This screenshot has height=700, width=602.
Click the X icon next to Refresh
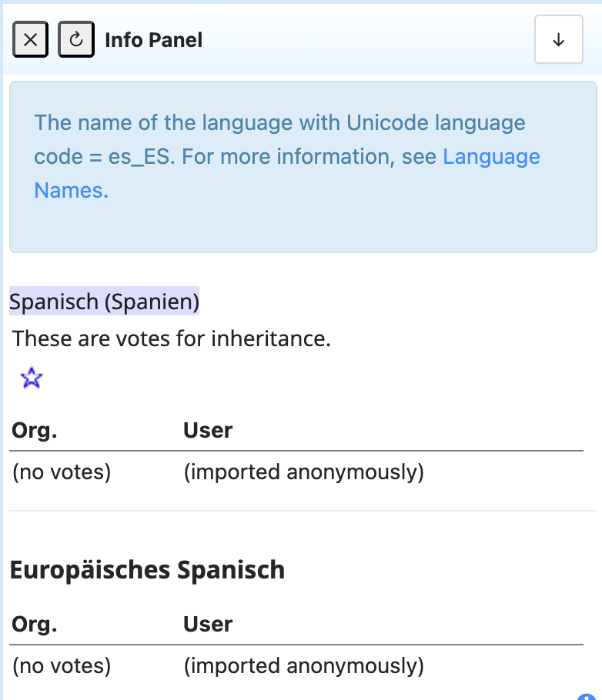point(30,39)
